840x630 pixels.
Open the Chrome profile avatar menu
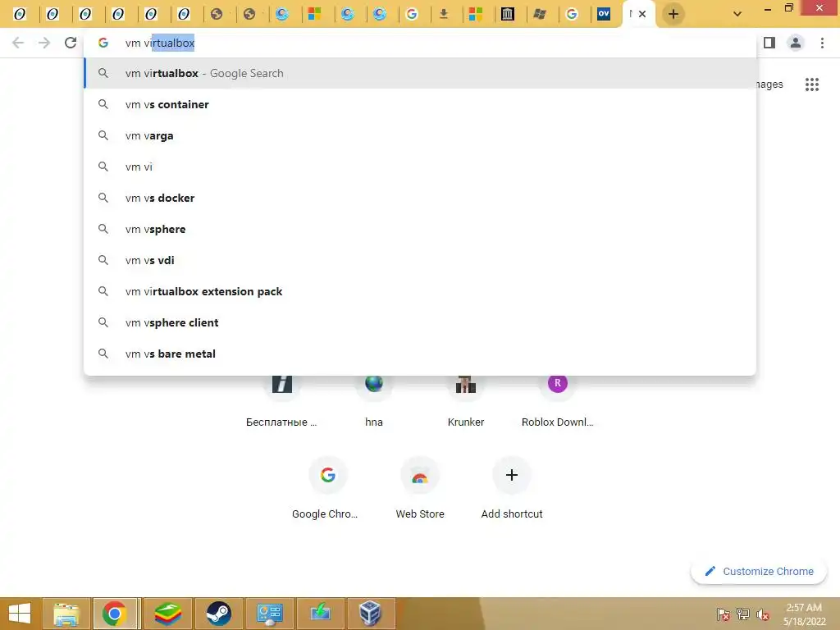point(796,43)
